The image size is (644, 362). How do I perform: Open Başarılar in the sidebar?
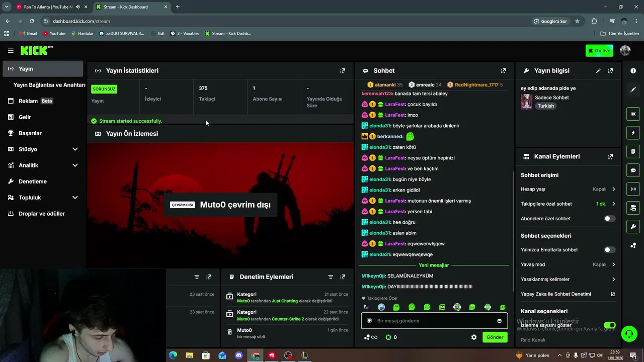[x=43, y=133]
